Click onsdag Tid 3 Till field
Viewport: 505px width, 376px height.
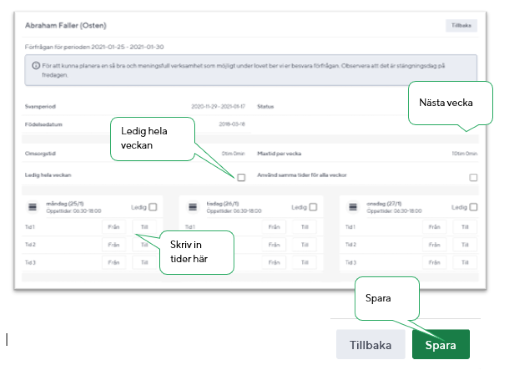tap(465, 262)
